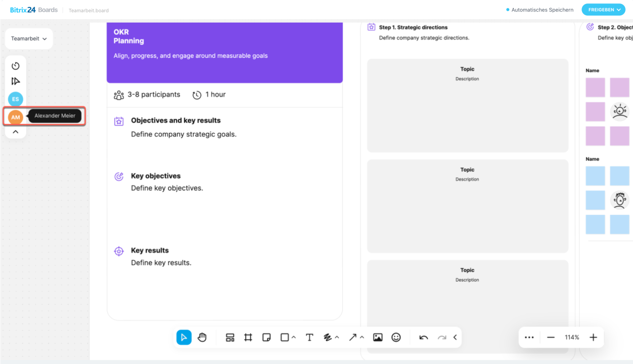
Task: Insert an image with the picture tool
Action: (378, 337)
